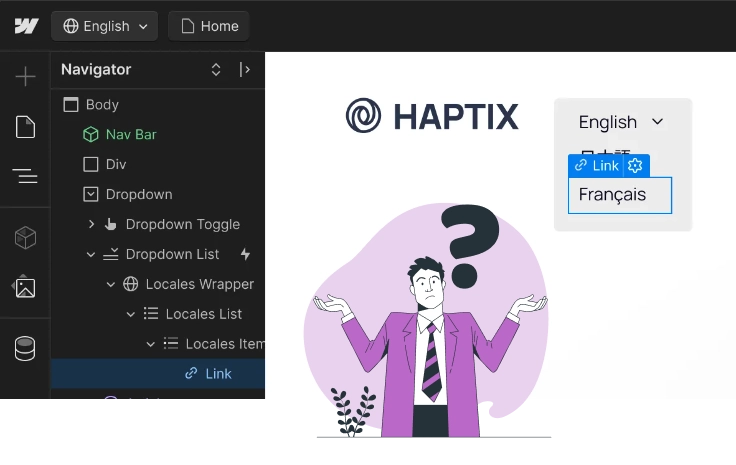
Task: Click the page icon beside Home
Action: coord(188,26)
